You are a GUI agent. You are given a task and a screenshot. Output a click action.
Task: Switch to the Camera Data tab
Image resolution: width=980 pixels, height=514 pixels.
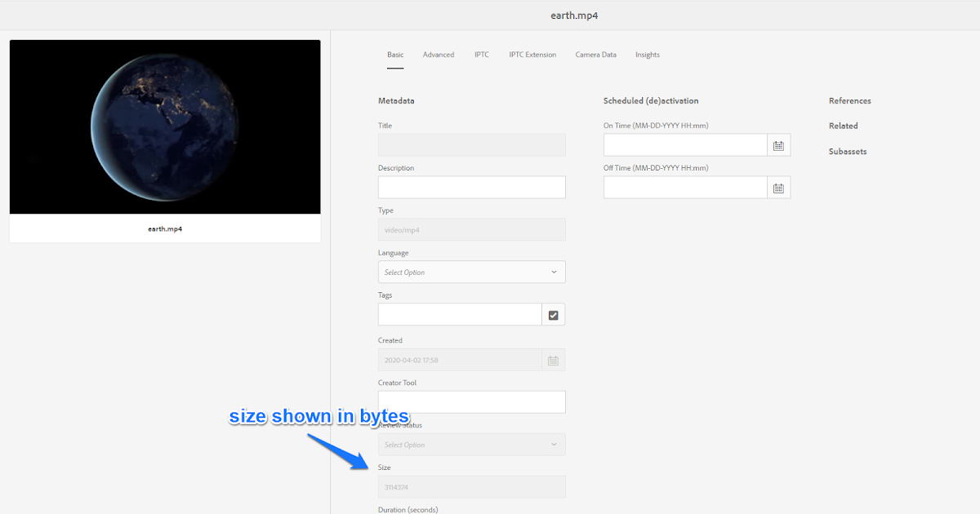pos(596,55)
